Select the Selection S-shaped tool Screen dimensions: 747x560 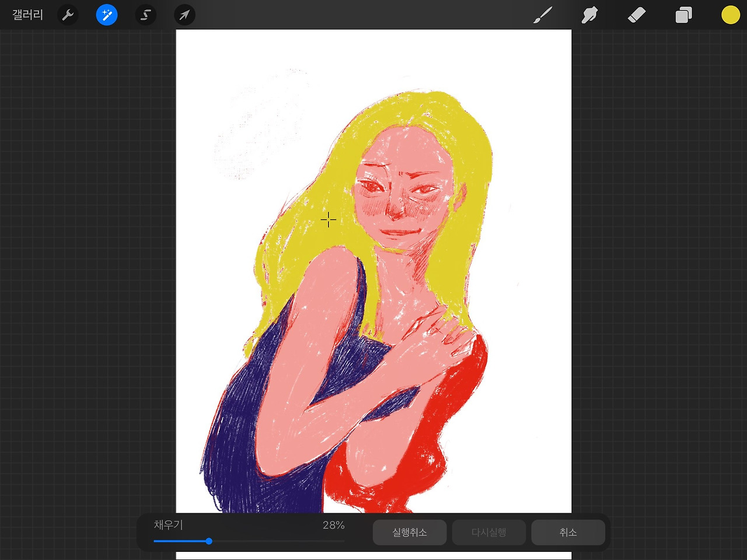coord(145,15)
